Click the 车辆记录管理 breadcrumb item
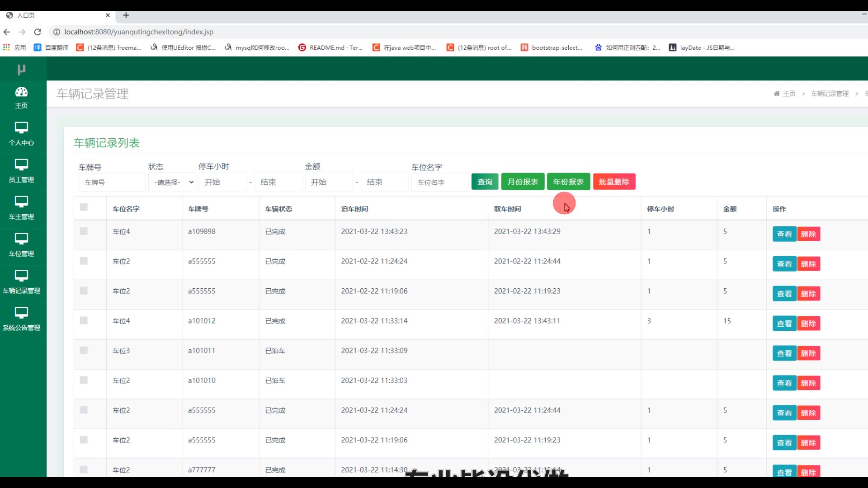Screen dimensions: 868x488 click(830, 94)
